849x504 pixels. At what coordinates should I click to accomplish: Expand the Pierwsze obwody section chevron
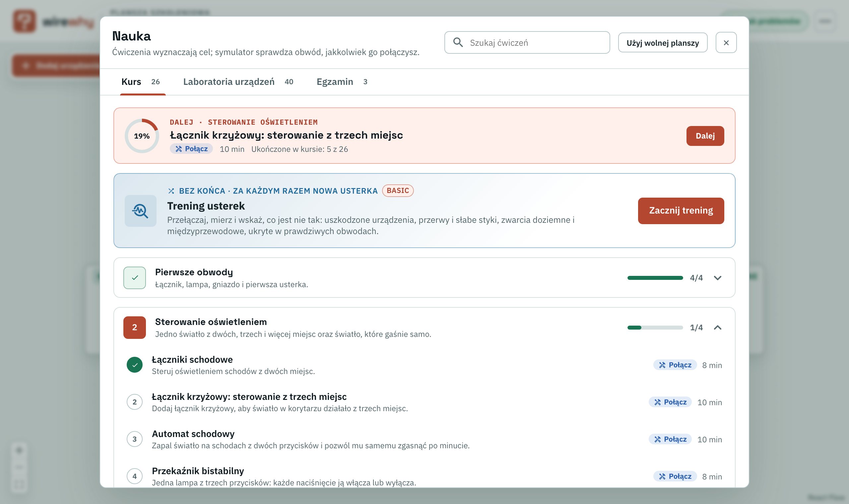(717, 278)
